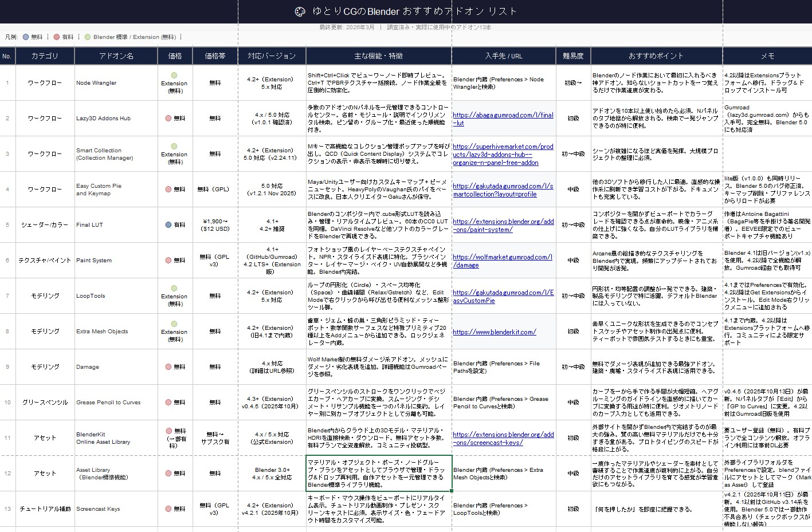The height and width of the screenshot is (532, 812).
Task: Select the 入手先 / URL header cell
Action: [x=504, y=56]
